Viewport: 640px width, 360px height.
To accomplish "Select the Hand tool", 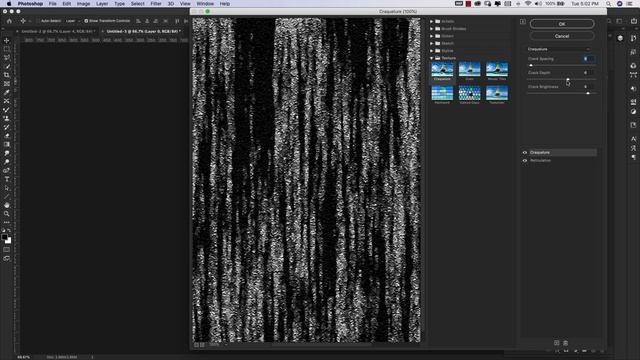I will [7, 205].
